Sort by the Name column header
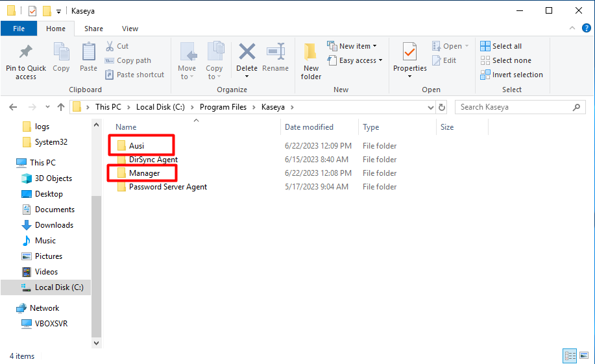Screen dimensions: 595x364 [x=126, y=127]
